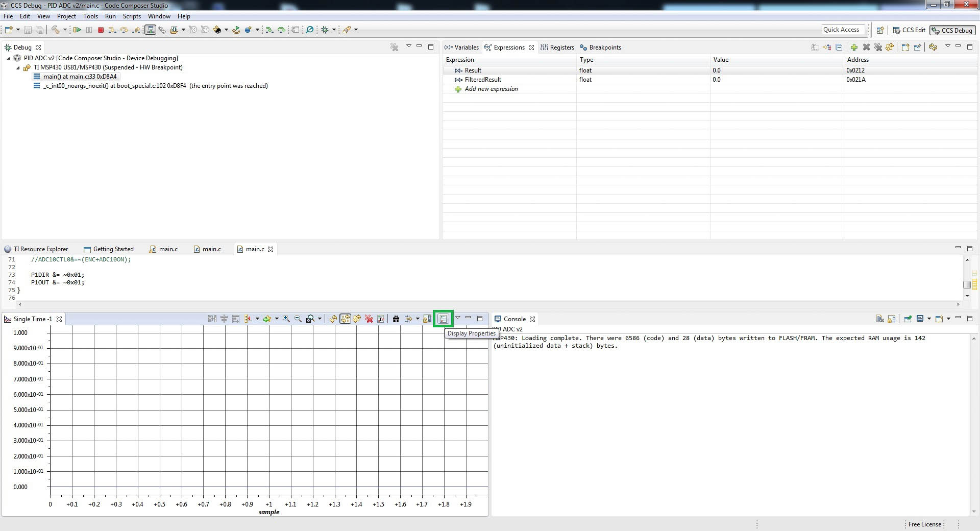Open the graph Display Properties icon

(x=443, y=318)
